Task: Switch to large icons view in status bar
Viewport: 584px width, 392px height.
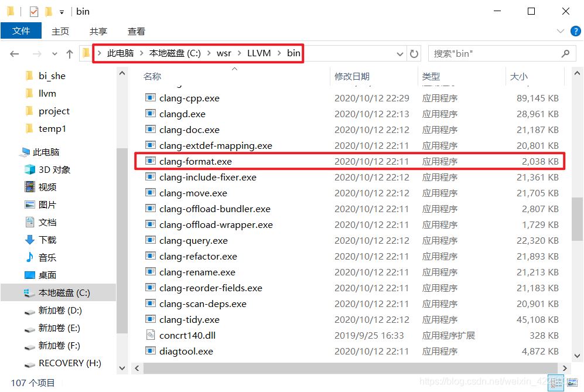Action: click(x=571, y=383)
